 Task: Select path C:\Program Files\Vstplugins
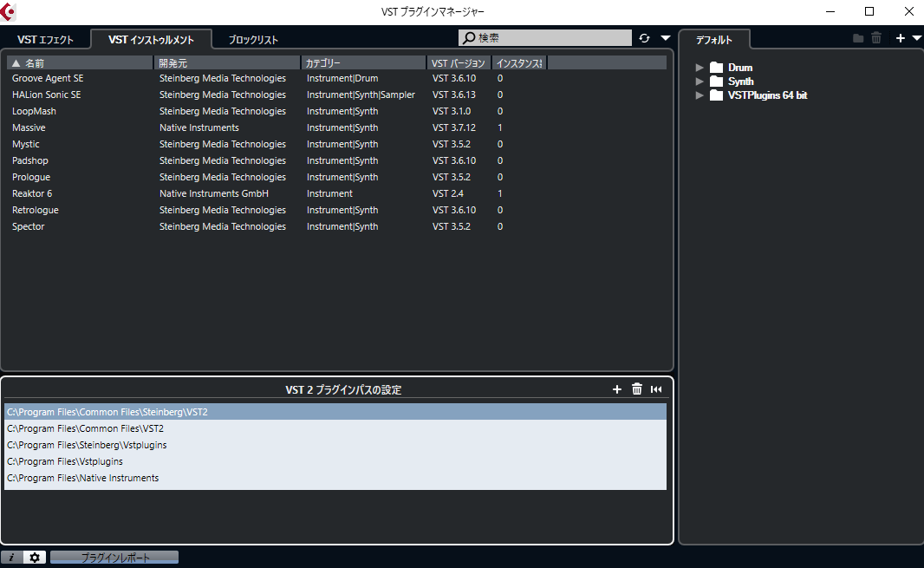click(x=335, y=461)
